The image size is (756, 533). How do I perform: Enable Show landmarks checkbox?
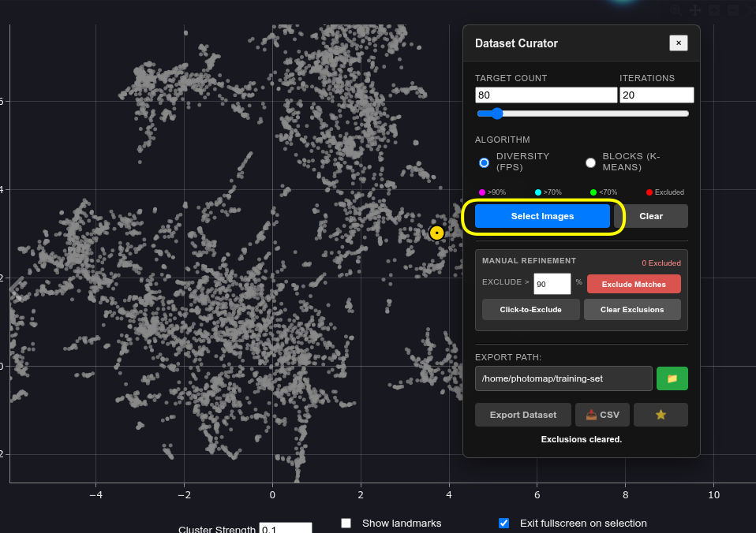pyautogui.click(x=346, y=523)
